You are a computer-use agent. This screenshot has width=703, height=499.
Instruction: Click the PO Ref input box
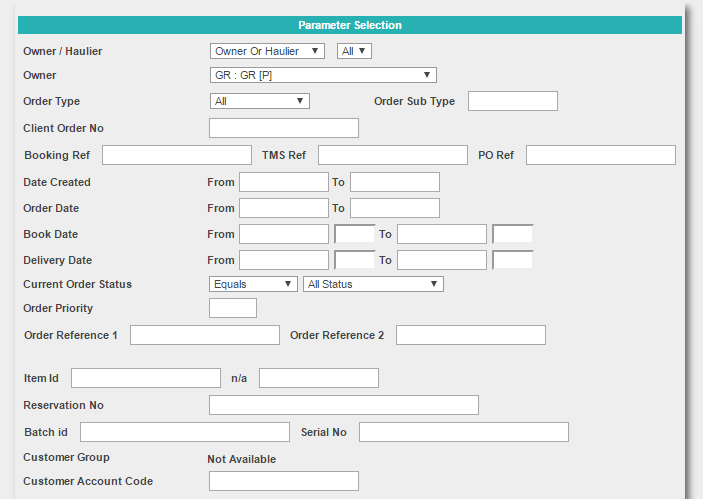click(x=601, y=155)
